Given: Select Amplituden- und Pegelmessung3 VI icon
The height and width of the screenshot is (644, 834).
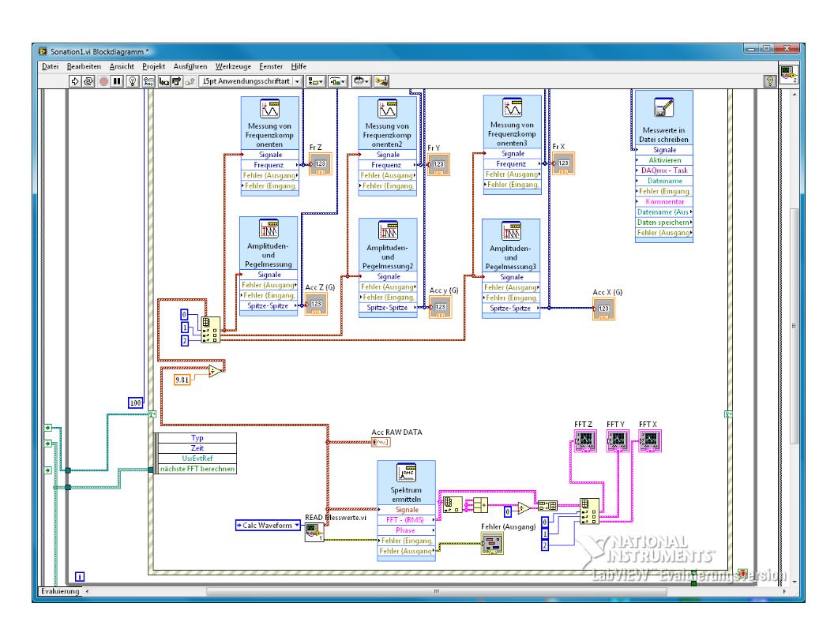Looking at the screenshot, I should (511, 231).
